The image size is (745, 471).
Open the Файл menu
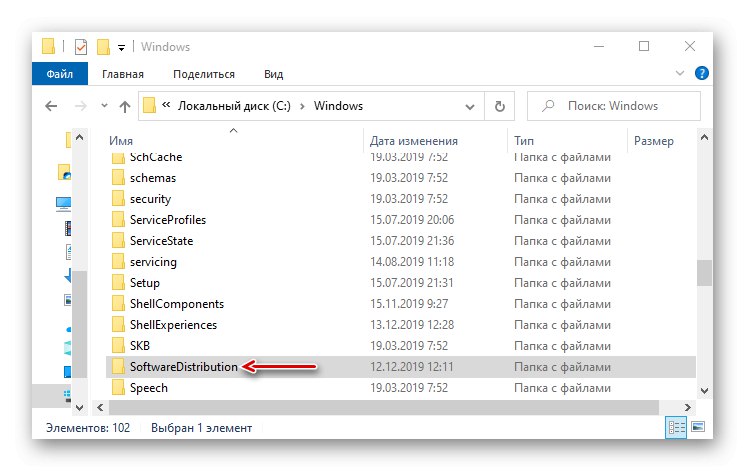[x=60, y=74]
